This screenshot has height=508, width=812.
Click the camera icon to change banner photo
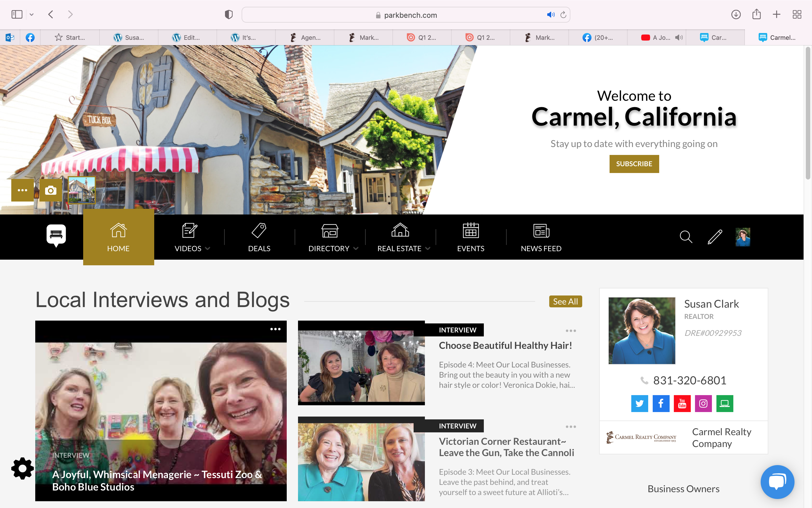click(51, 190)
